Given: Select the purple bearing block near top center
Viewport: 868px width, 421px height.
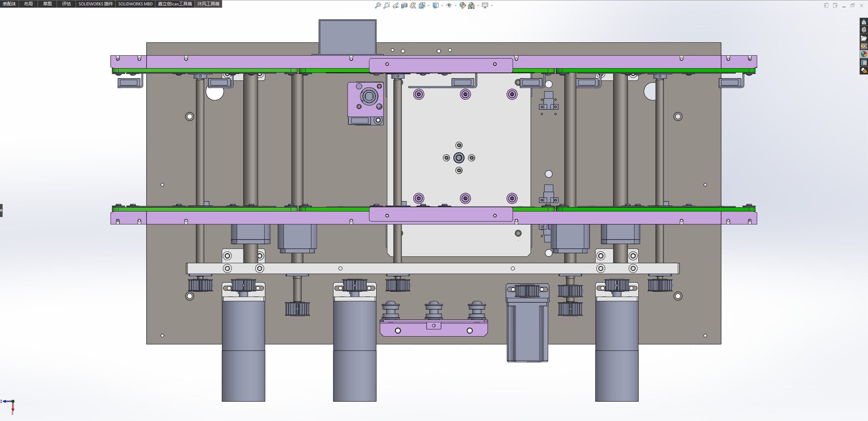Looking at the screenshot, I should tap(366, 99).
